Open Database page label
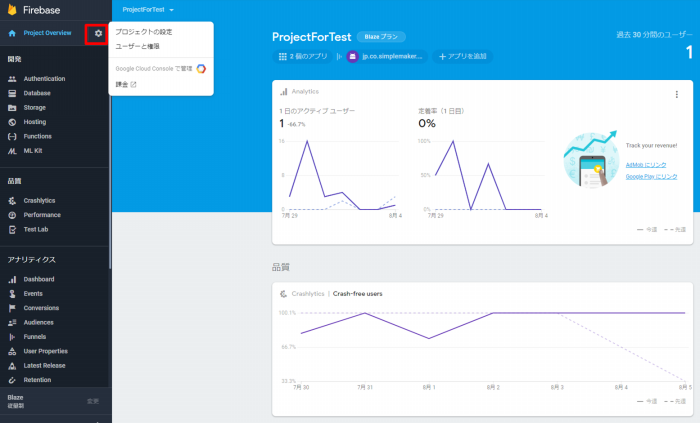 pos(37,93)
